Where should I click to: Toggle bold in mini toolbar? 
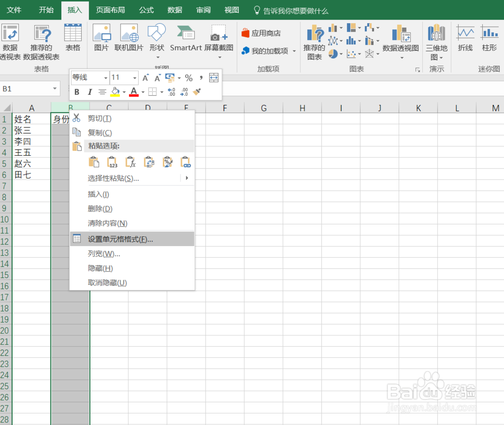[x=77, y=92]
